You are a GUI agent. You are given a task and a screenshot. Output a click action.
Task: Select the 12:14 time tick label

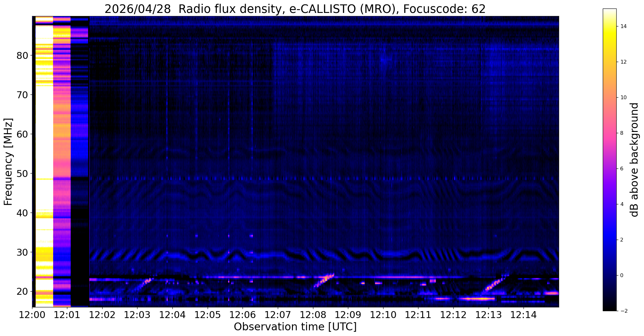[x=524, y=315]
